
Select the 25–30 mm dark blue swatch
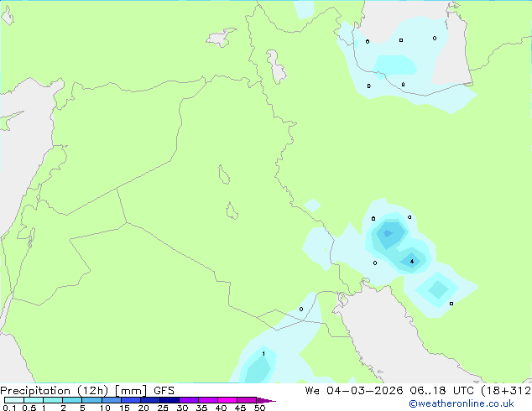click(x=170, y=400)
